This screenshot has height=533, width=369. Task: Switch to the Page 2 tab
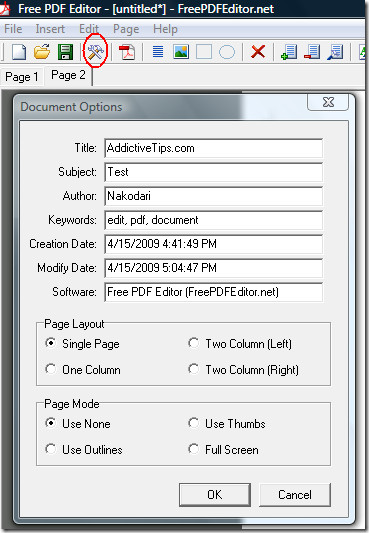point(68,75)
